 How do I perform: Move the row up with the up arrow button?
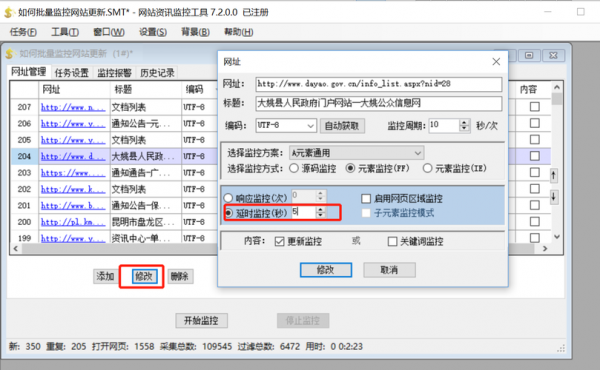point(554,176)
